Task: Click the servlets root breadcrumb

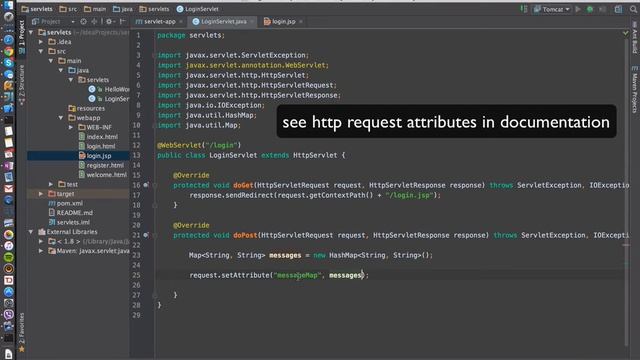Action: pos(37,9)
